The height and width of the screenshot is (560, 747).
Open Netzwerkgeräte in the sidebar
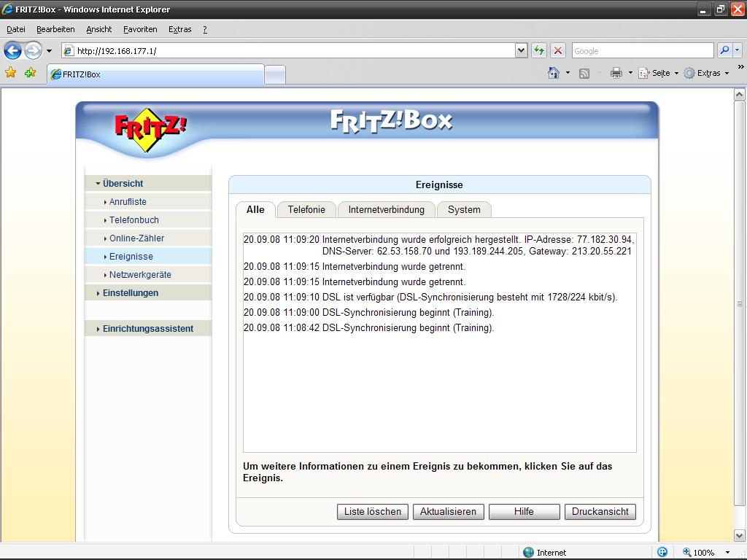coord(147,275)
